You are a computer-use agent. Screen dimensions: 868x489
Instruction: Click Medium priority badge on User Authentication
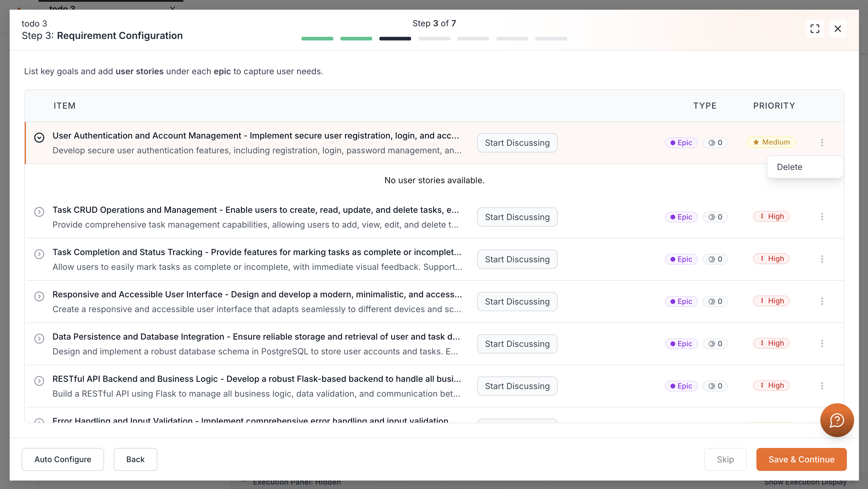tap(771, 142)
